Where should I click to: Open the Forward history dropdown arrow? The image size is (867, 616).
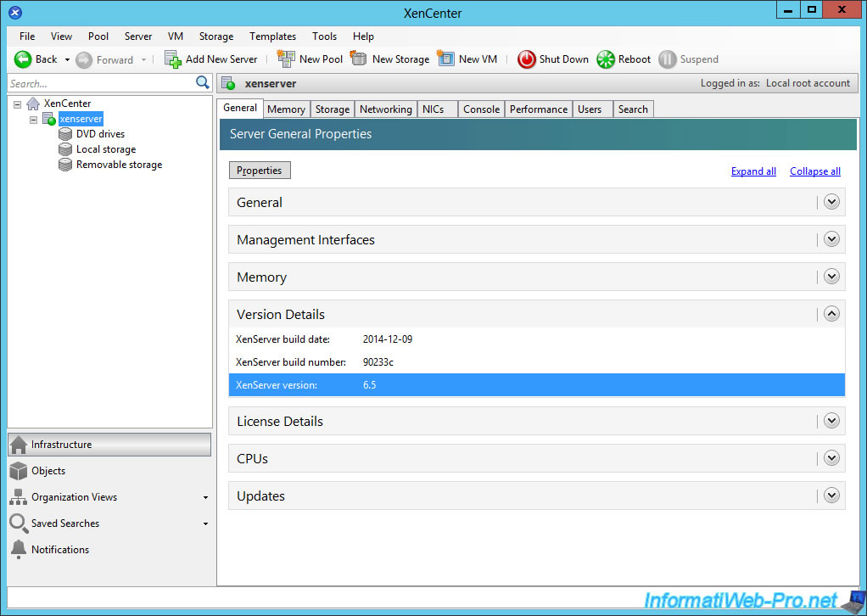[143, 59]
